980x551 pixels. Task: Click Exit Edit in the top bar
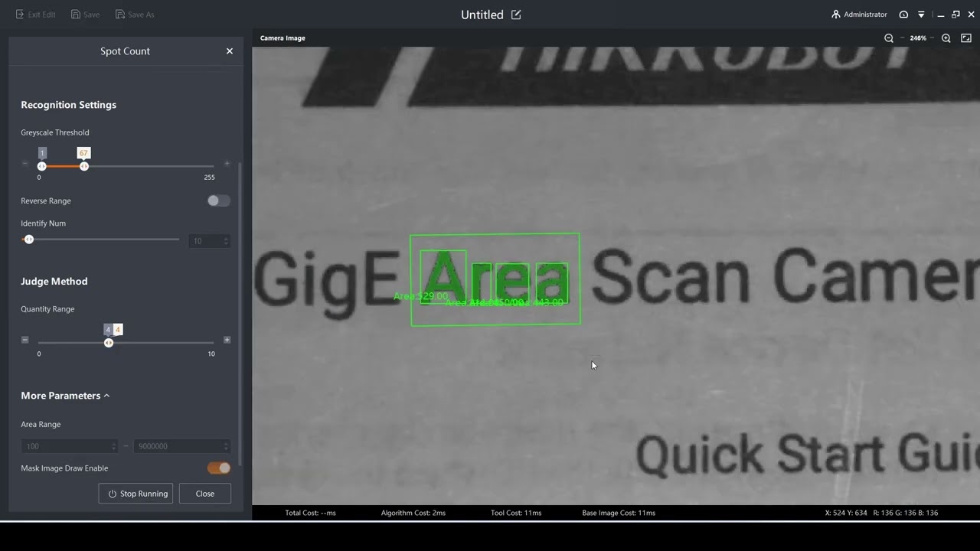36,15
